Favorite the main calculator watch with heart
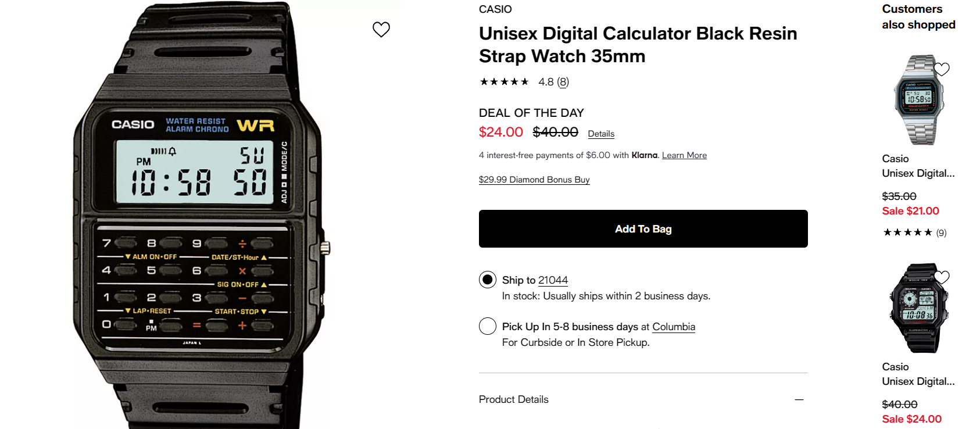Image resolution: width=980 pixels, height=429 pixels. pos(381,29)
